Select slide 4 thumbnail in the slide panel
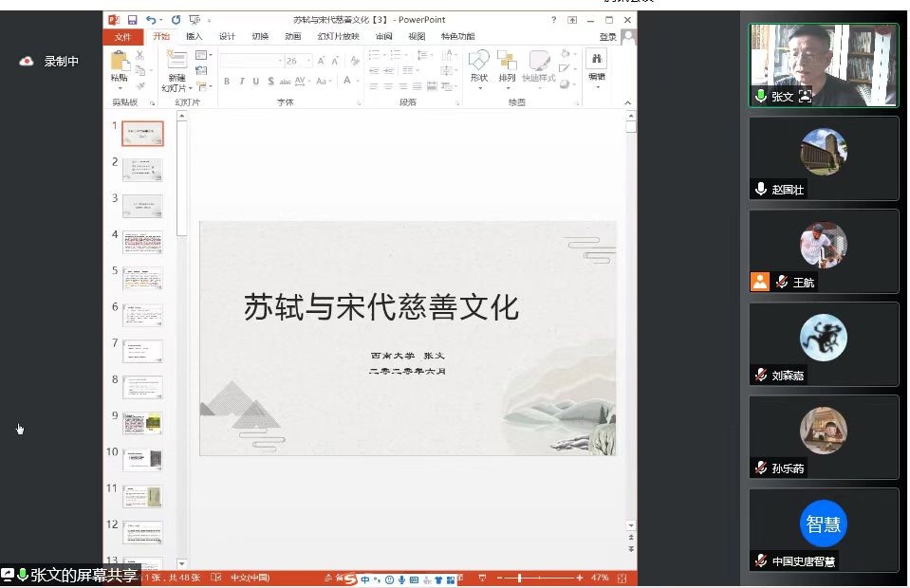 pos(142,242)
